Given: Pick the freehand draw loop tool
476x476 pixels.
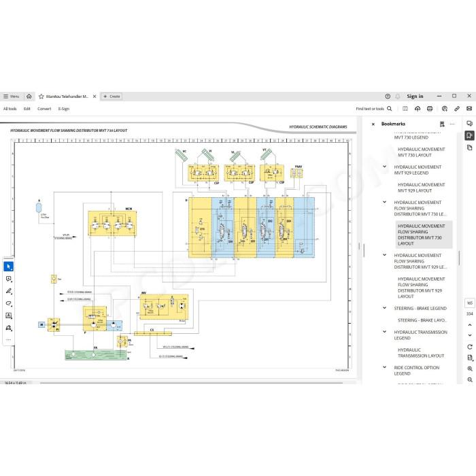Looking at the screenshot, I should tap(8, 303).
